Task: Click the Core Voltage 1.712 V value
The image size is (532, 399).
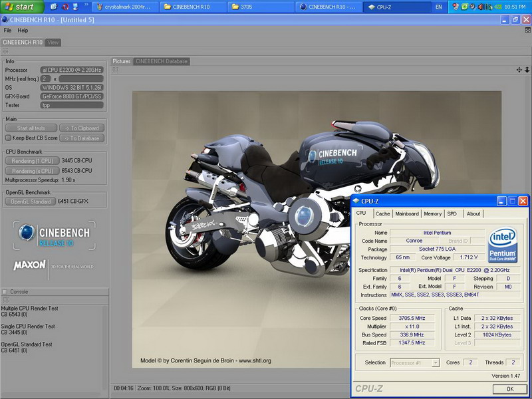Action: coord(469,257)
